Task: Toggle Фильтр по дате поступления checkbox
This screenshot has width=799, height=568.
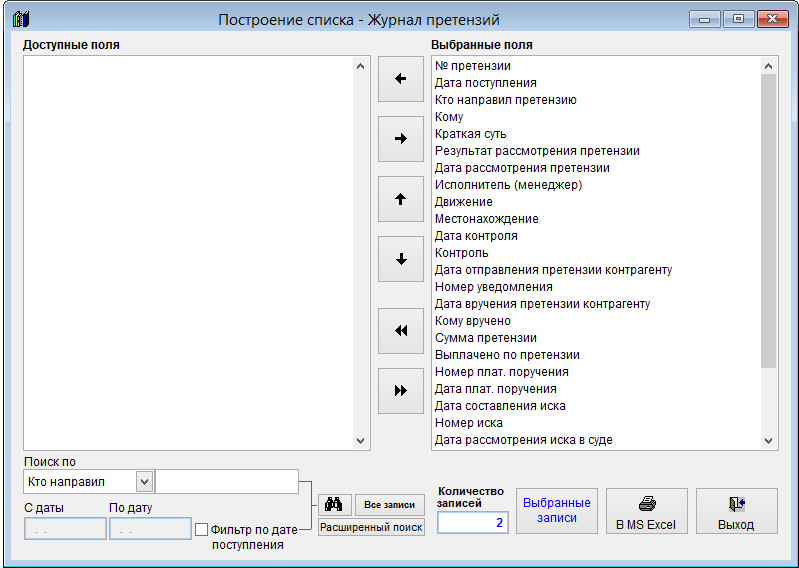Action: (x=202, y=530)
